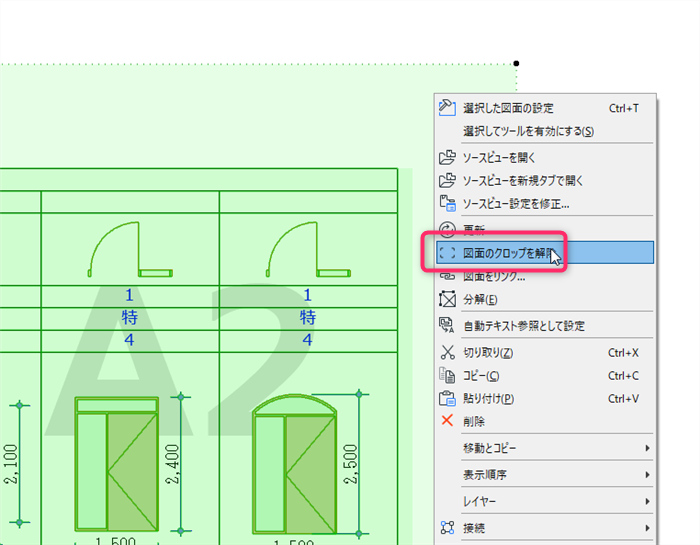Choose ソースビューを開く in the context menu
700x545 pixels.
click(x=545, y=158)
